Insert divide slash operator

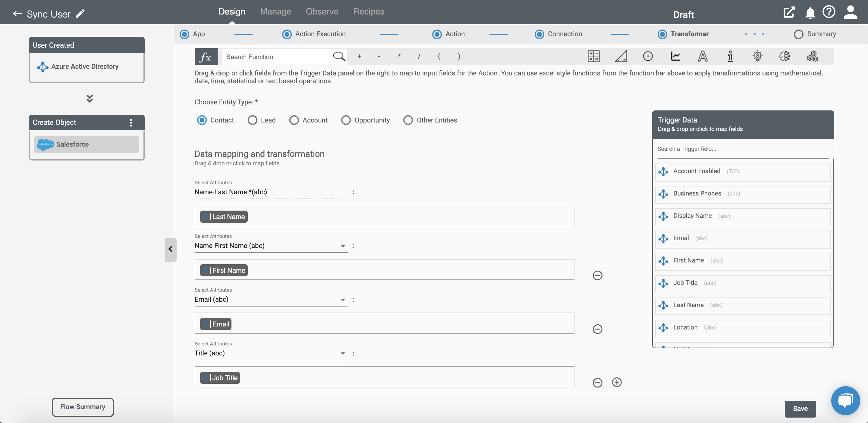pos(419,56)
